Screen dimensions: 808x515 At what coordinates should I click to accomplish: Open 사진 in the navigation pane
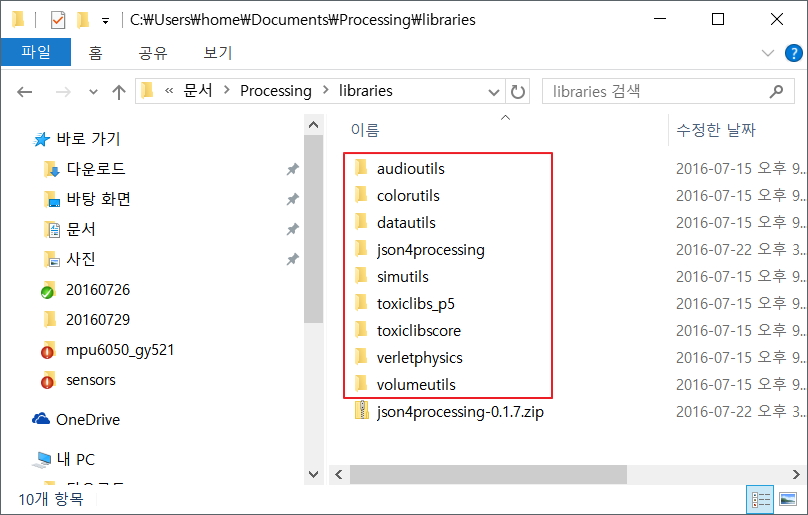tap(80, 259)
